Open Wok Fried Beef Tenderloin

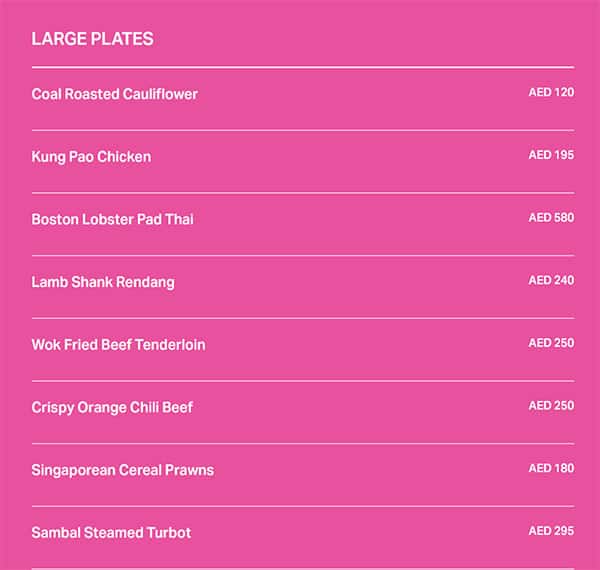[118, 345]
